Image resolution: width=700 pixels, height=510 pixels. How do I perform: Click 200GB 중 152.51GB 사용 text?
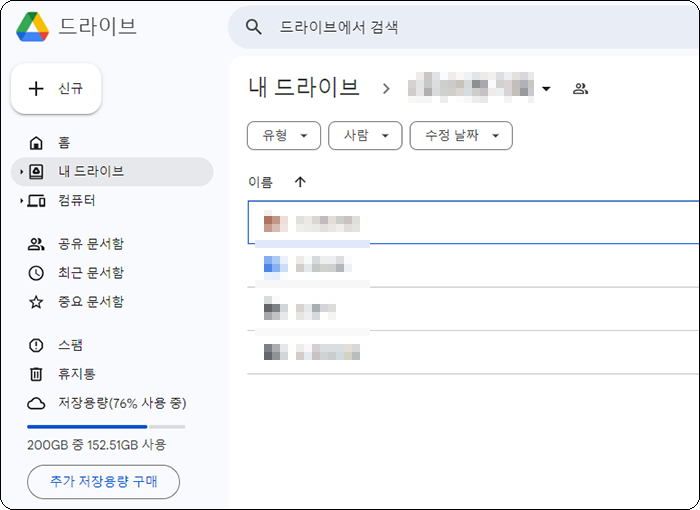click(96, 445)
